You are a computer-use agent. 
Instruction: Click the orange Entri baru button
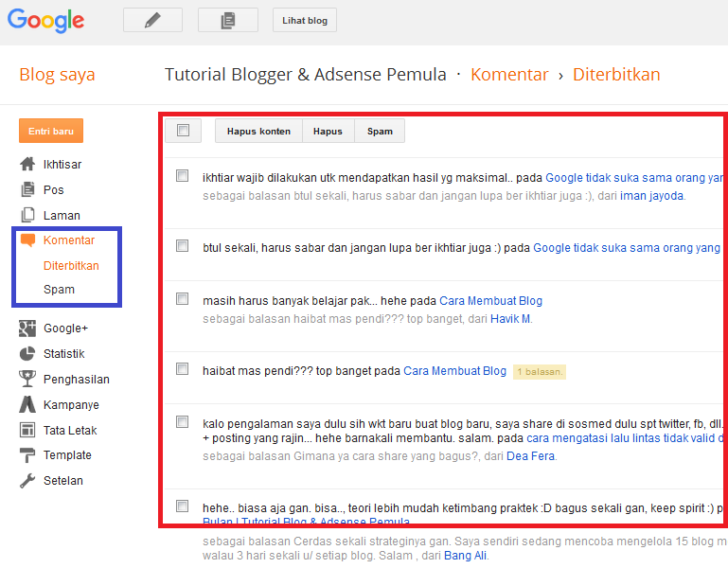pyautogui.click(x=51, y=131)
